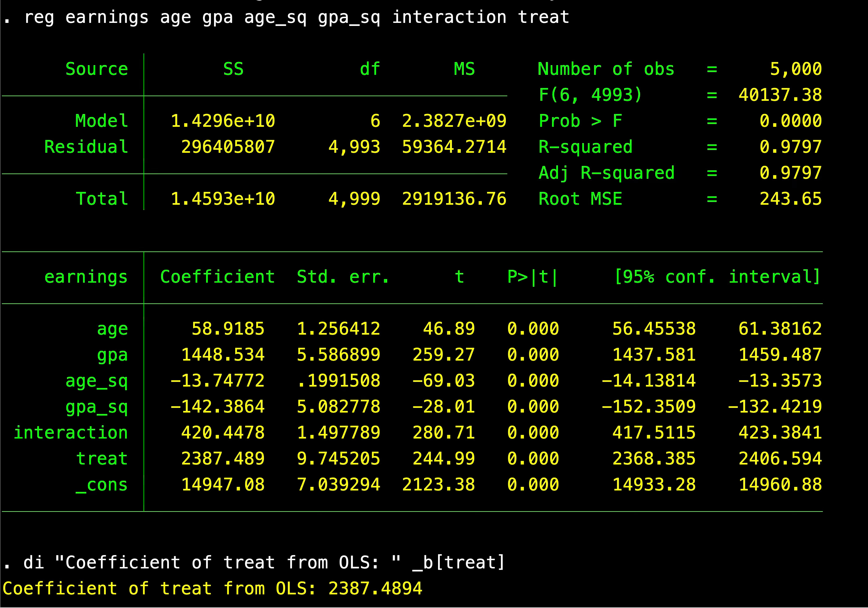The image size is (868, 608).
Task: Click the Std. err. column header
Action: point(343,277)
